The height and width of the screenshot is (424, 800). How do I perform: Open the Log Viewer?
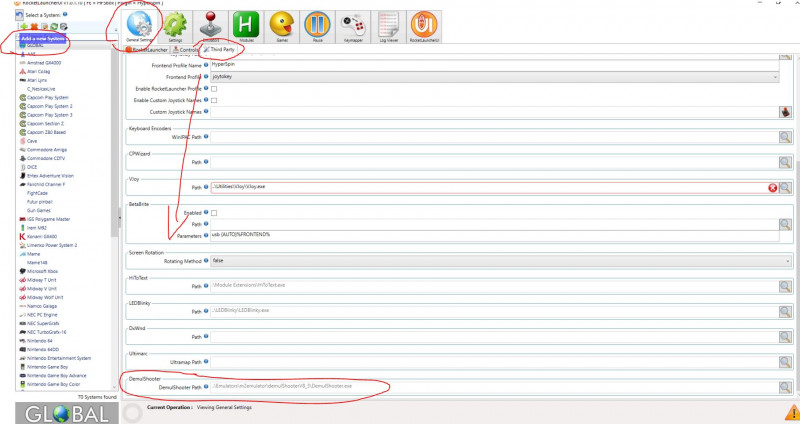tap(388, 27)
